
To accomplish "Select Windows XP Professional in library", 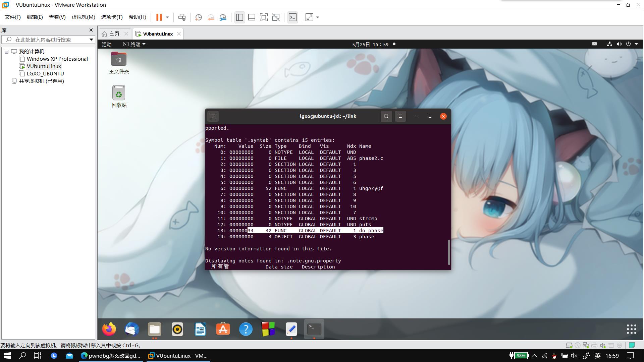I will point(57,59).
